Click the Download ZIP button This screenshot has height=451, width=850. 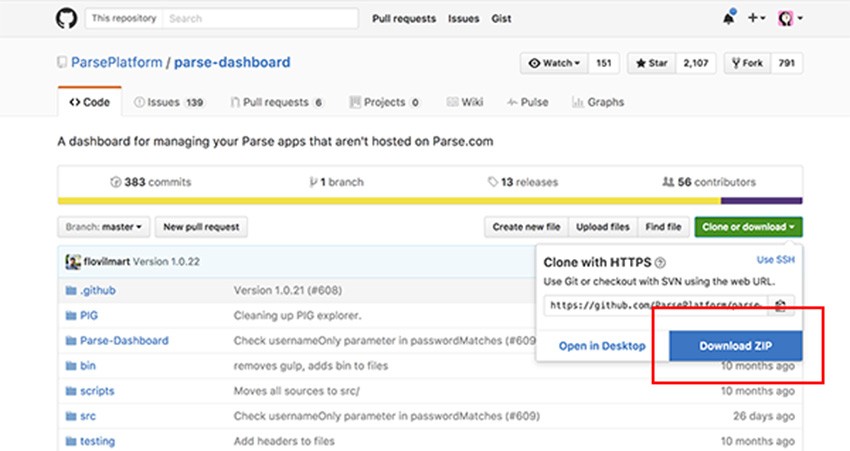pos(736,346)
